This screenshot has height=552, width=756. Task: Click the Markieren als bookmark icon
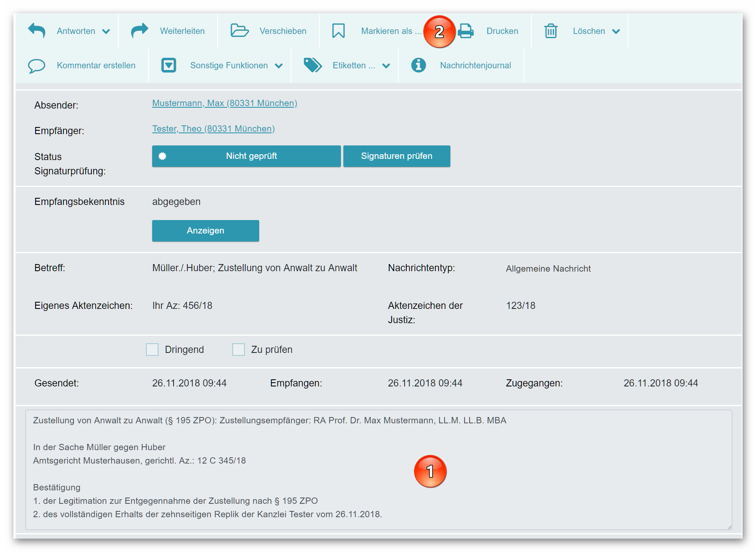point(338,31)
